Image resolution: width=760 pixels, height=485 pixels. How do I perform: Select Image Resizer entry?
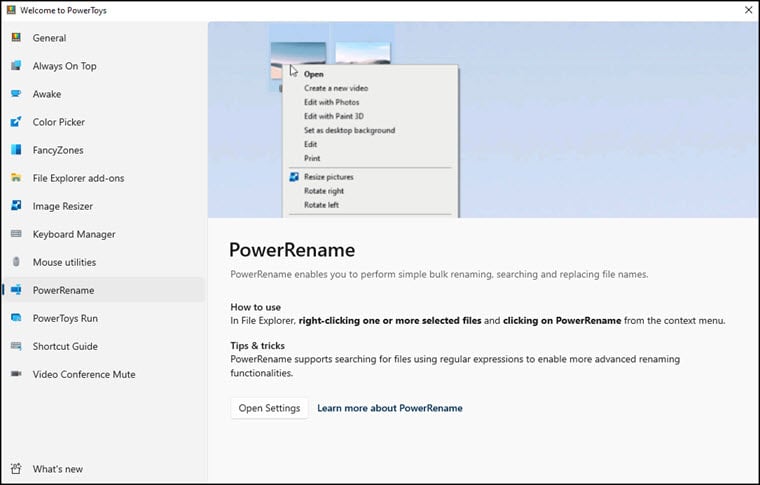(x=104, y=206)
